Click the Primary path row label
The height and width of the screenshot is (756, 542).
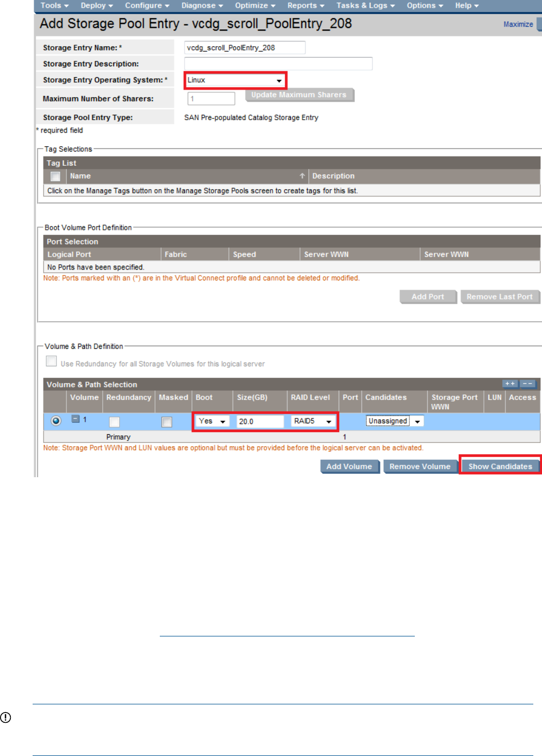click(x=119, y=437)
